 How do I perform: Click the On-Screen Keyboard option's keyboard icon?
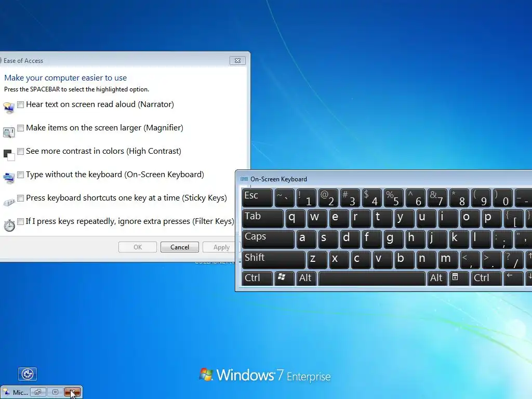[x=9, y=178]
